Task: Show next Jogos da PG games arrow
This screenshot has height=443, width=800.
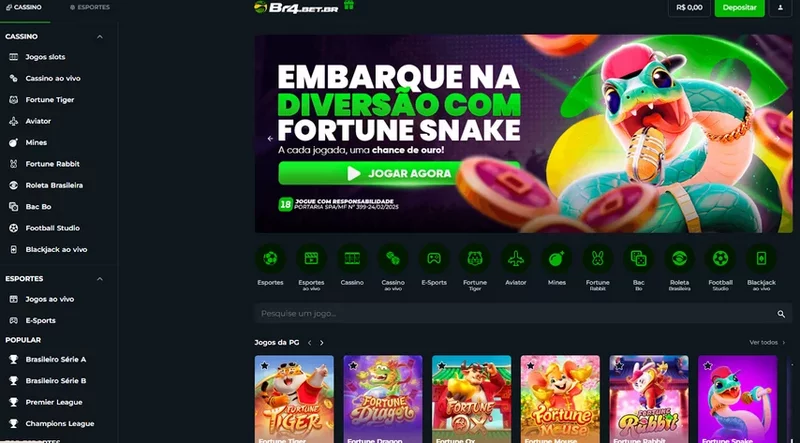Action: click(x=321, y=343)
